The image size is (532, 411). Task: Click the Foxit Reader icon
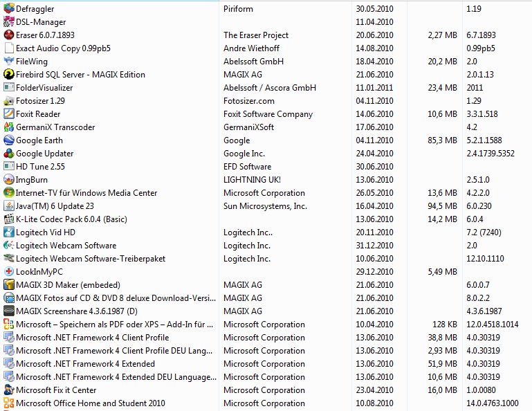[9, 113]
